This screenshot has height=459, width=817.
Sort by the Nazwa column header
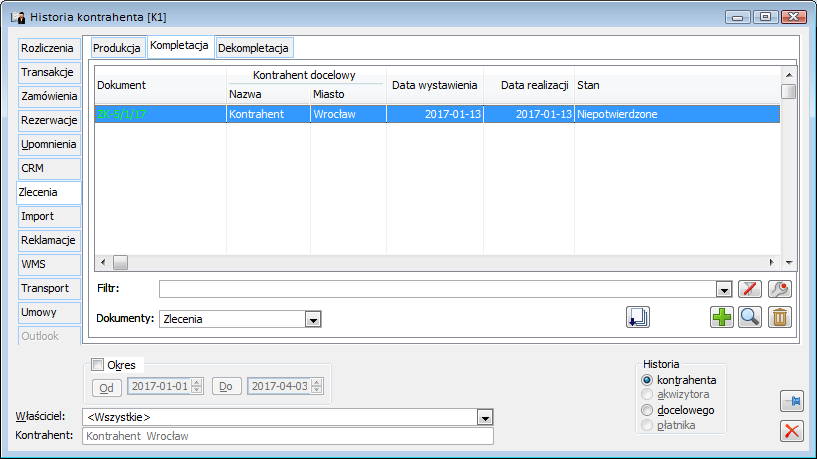point(268,94)
